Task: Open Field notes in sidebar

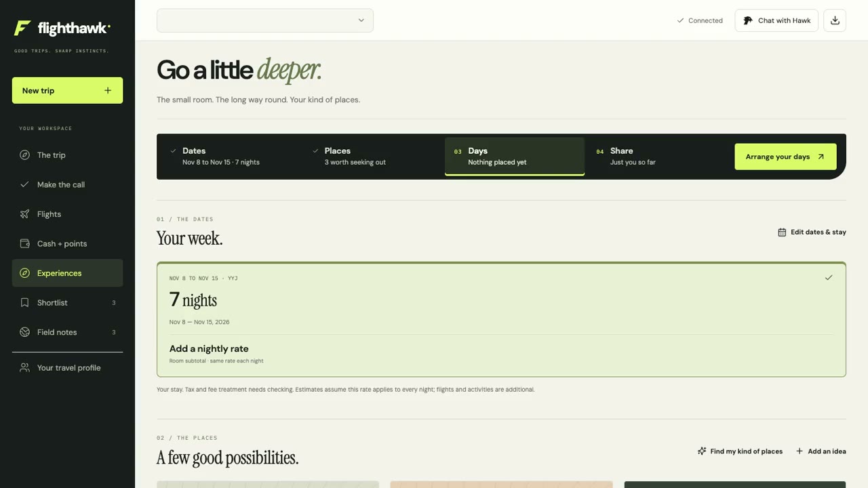Action: click(x=67, y=332)
